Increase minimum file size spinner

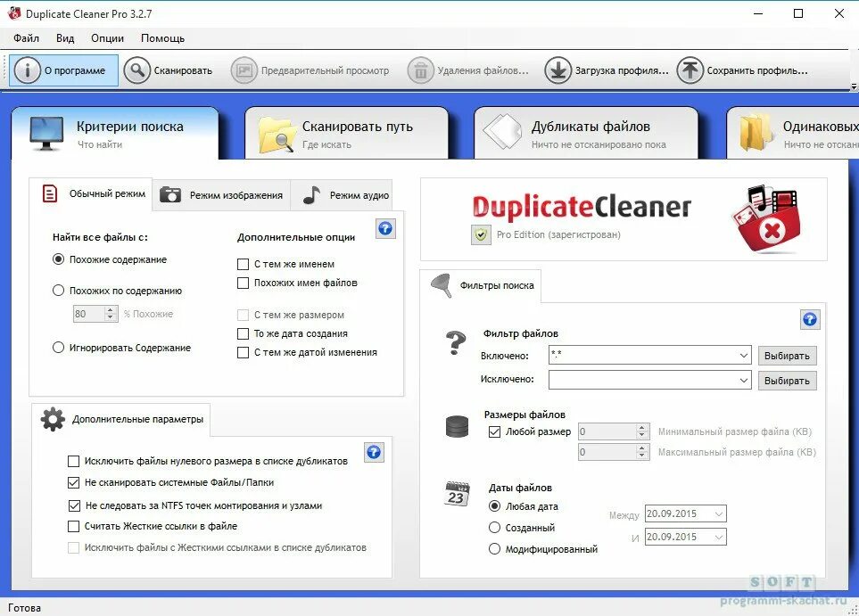point(642,428)
